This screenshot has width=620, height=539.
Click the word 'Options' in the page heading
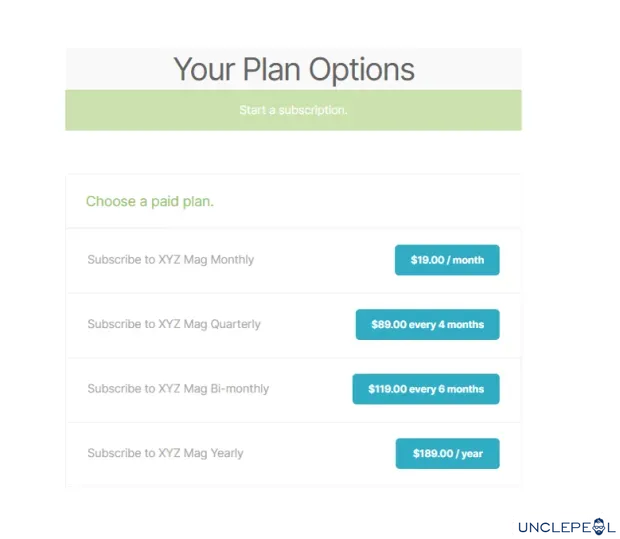pos(361,69)
